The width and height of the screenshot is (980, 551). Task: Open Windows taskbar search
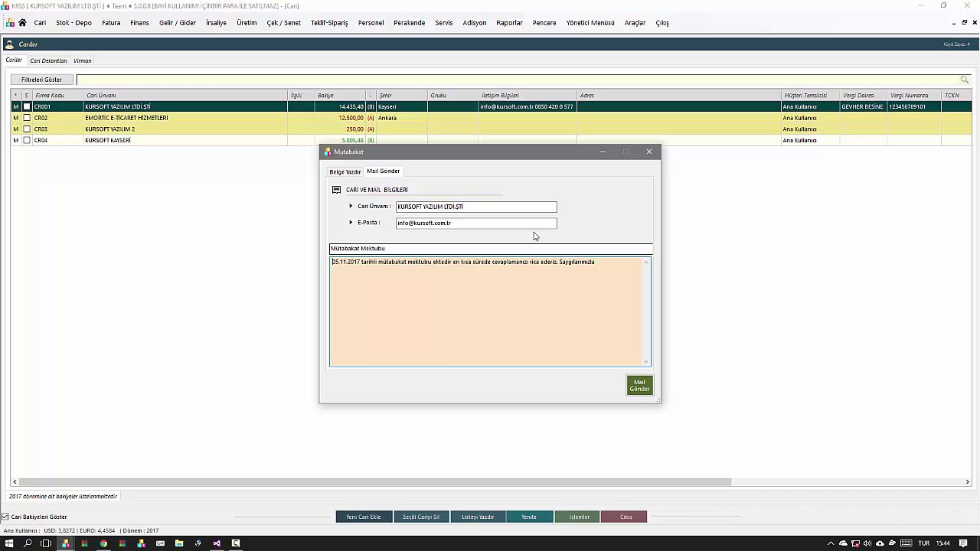pyautogui.click(x=28, y=543)
